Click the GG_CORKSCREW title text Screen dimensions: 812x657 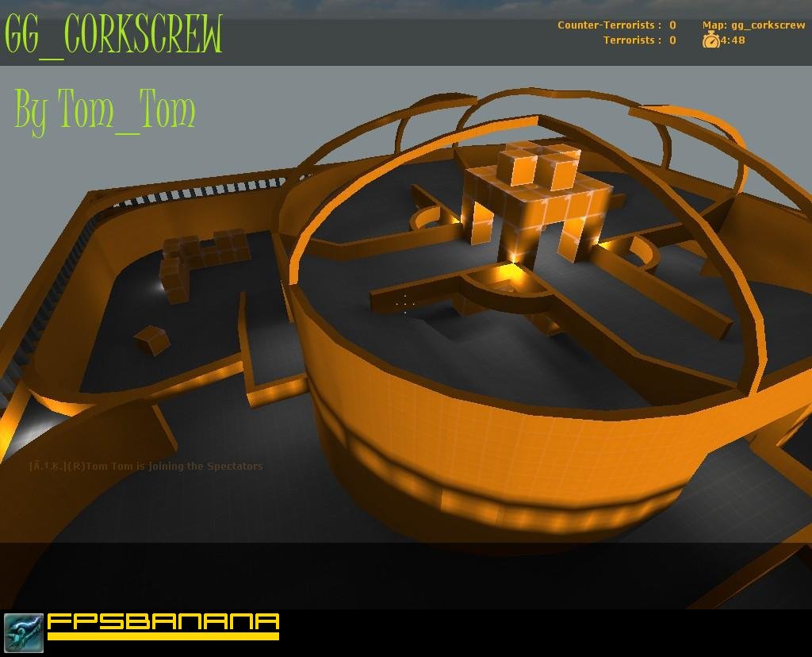tap(113, 35)
